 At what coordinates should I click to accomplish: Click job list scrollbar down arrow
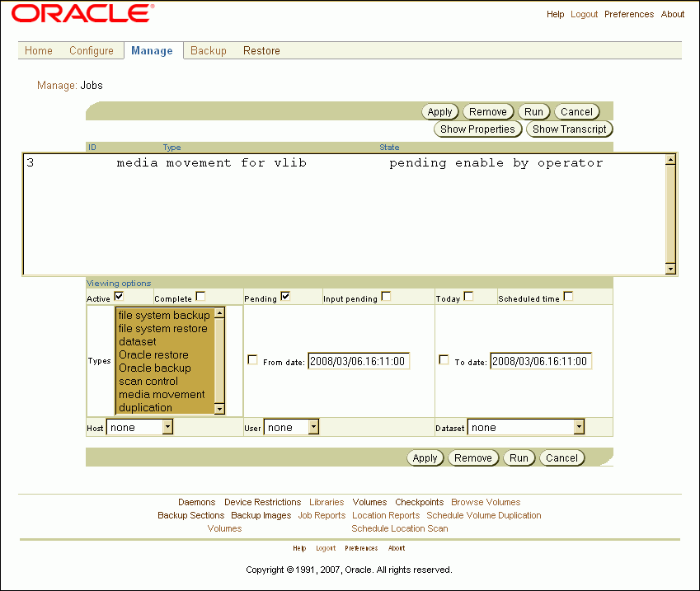[670, 268]
